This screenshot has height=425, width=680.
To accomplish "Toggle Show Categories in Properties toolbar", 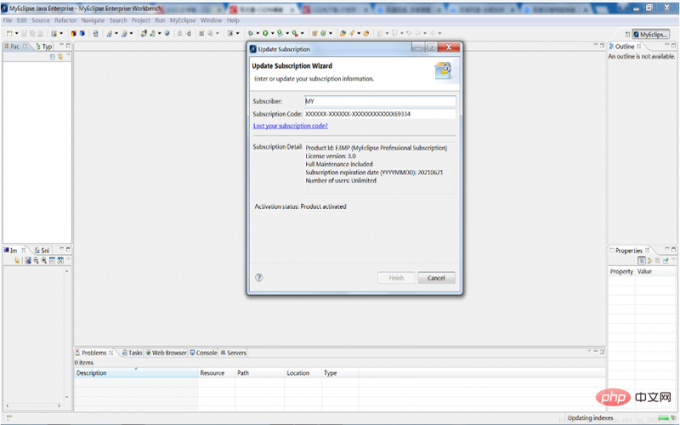I will click(642, 261).
